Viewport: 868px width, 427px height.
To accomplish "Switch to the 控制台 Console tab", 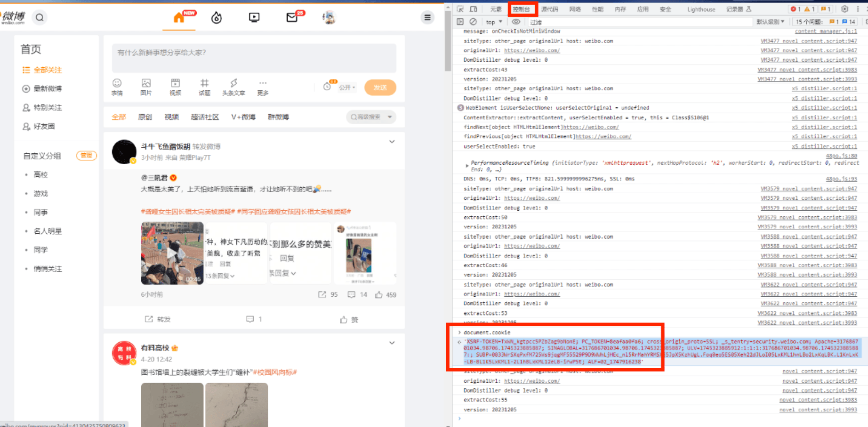I will click(x=522, y=9).
